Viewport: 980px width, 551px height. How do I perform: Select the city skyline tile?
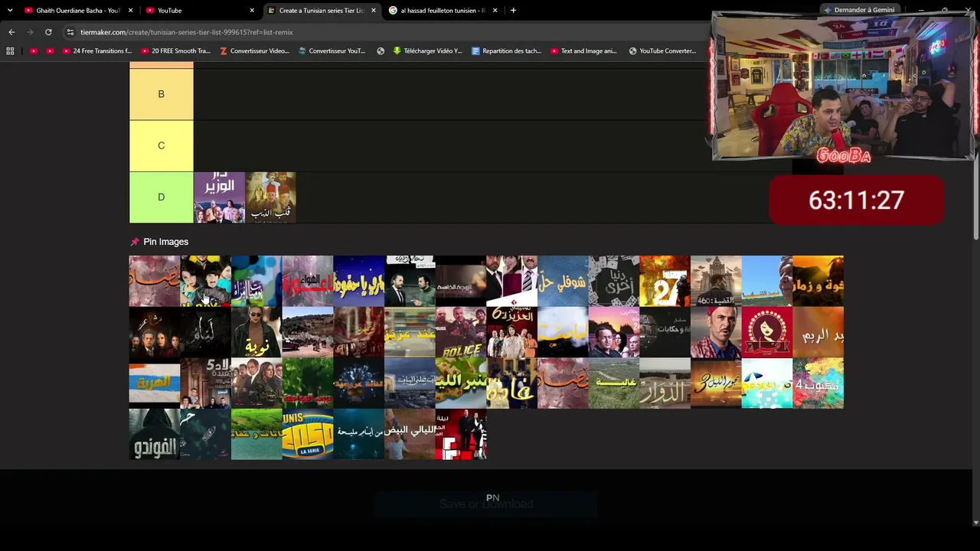pos(410,383)
